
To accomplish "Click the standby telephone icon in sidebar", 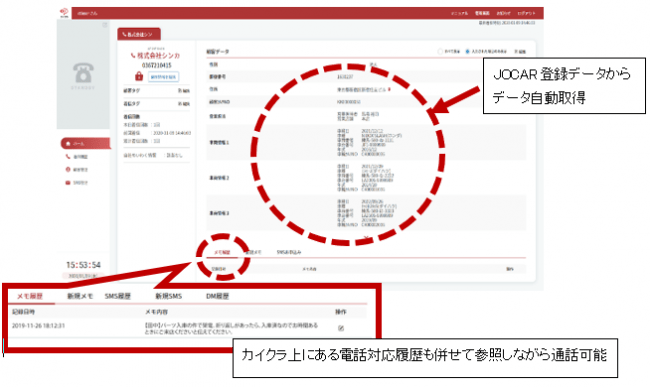I will 83,73.
